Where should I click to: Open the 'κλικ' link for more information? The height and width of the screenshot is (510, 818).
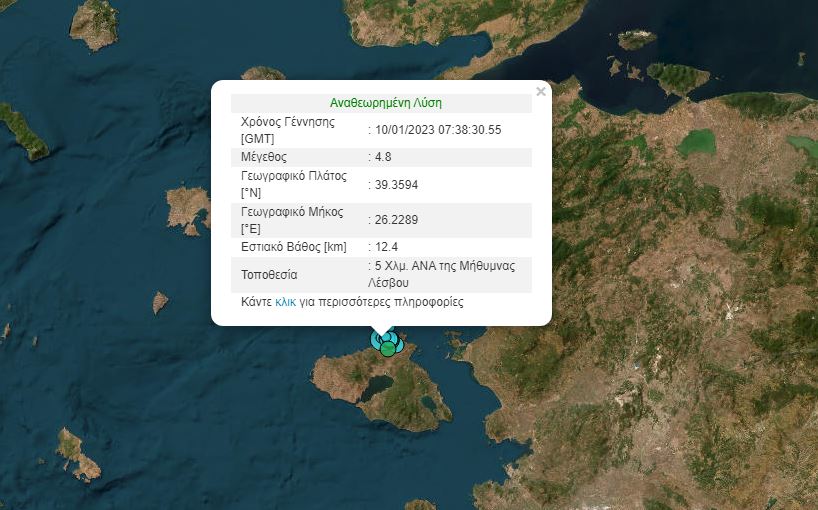pos(285,302)
